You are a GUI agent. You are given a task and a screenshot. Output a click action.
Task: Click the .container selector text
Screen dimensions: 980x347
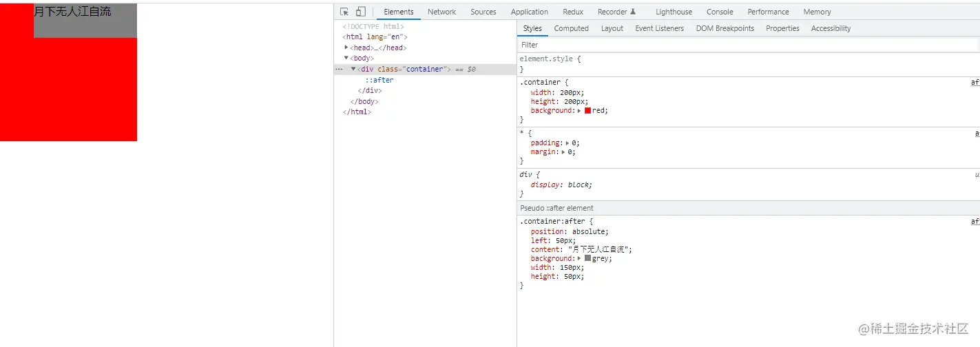pos(540,82)
